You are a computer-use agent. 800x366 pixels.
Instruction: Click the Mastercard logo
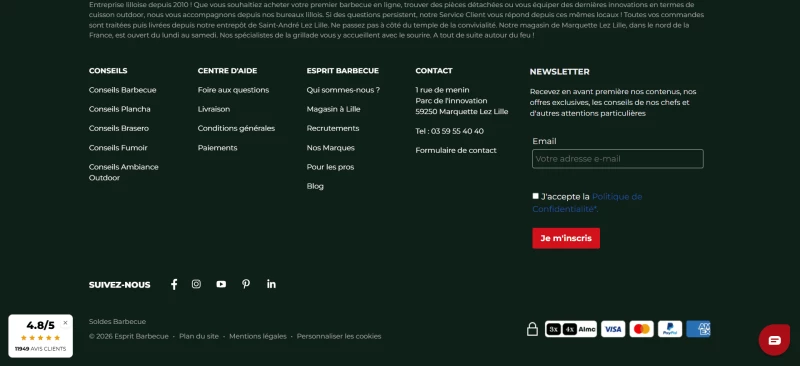click(x=641, y=329)
